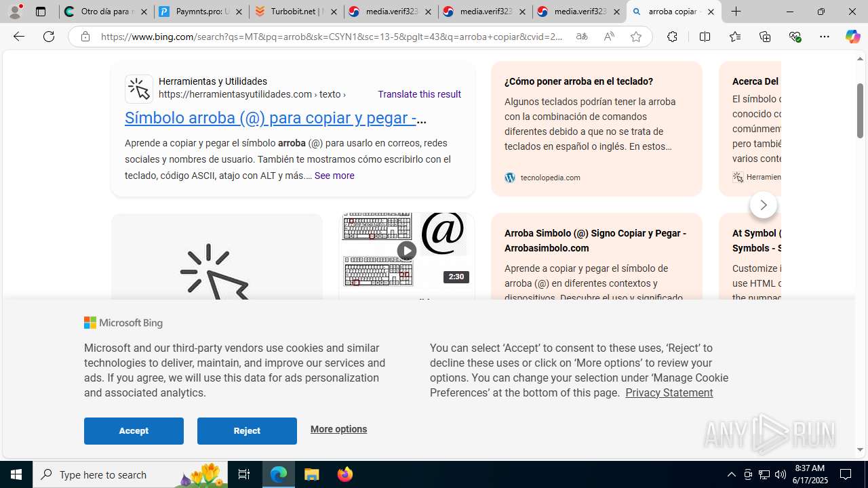The image size is (868, 488).
Task: Open Microsoft Edge taskbar icon
Action: pos(279,474)
